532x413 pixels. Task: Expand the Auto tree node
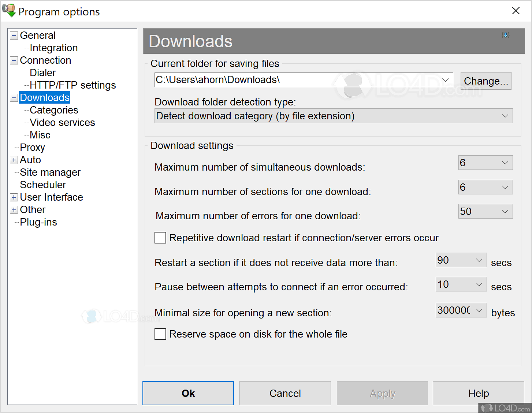click(14, 160)
